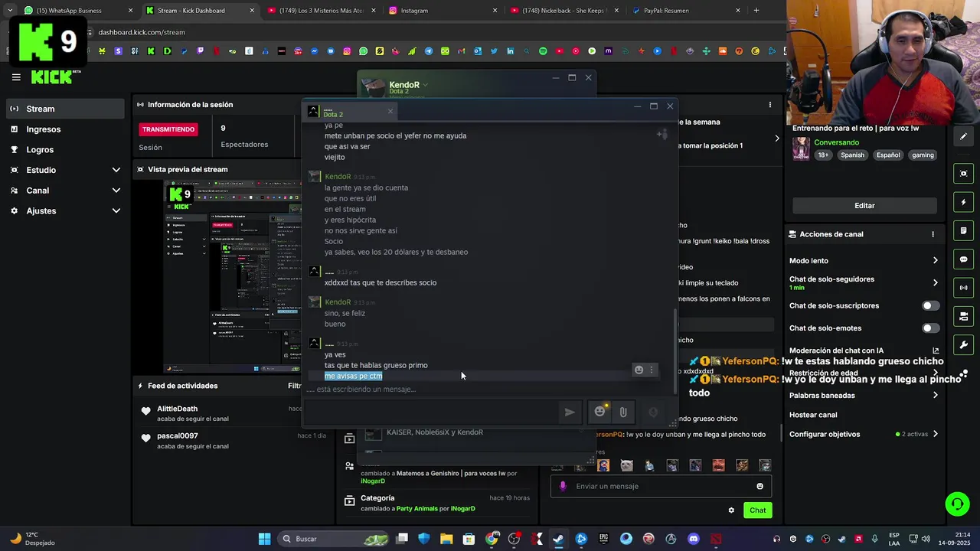The height and width of the screenshot is (551, 980).
Task: Click the green Chat send button
Action: point(757,510)
